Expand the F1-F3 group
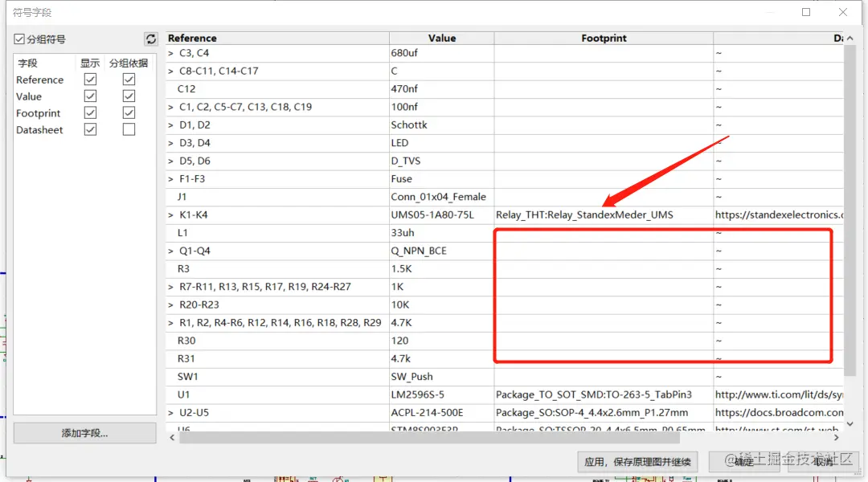This screenshot has height=482, width=868. 170,179
